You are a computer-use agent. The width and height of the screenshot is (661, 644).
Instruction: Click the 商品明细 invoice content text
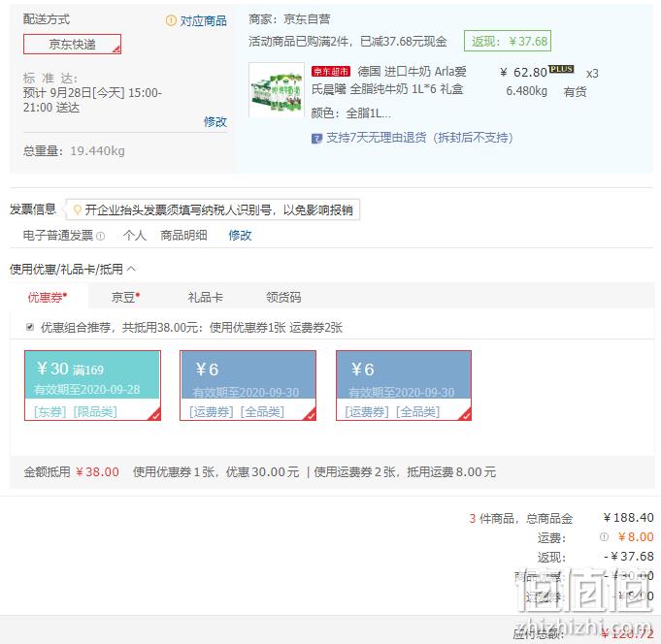[183, 235]
